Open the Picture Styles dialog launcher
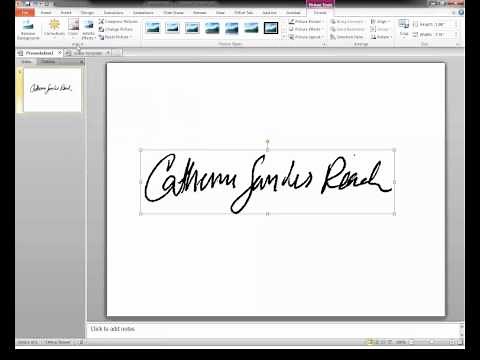Screen dimensions: 480x360 (324, 44)
